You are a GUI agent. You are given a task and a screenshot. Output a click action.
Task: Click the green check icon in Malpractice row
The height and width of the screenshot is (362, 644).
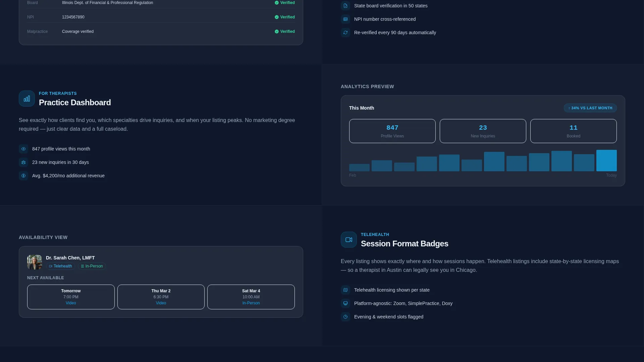(277, 32)
